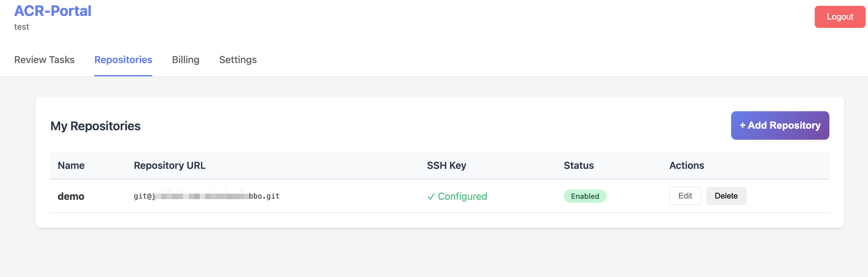
Task: Switch to the Review Tasks tab
Action: point(44,60)
